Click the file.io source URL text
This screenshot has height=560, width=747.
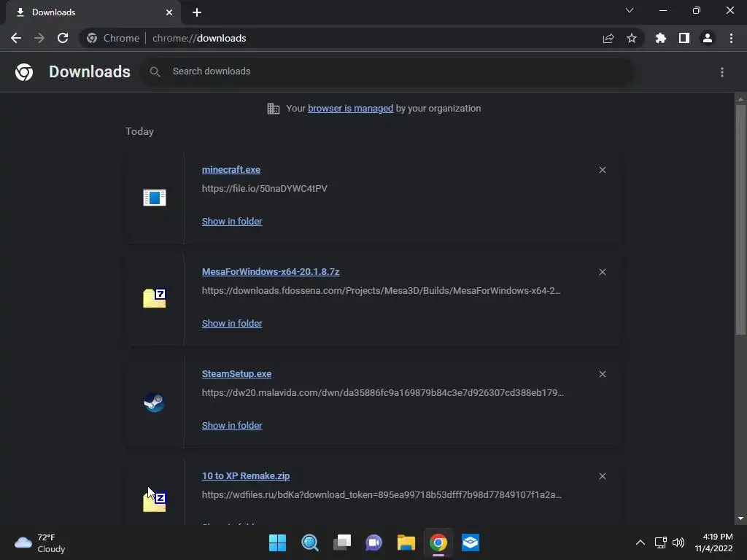[264, 189]
